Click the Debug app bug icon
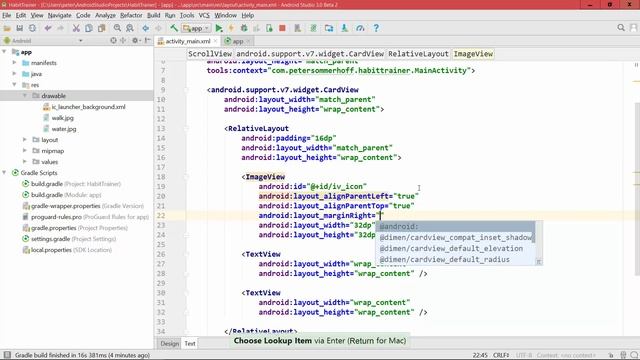 point(244,28)
